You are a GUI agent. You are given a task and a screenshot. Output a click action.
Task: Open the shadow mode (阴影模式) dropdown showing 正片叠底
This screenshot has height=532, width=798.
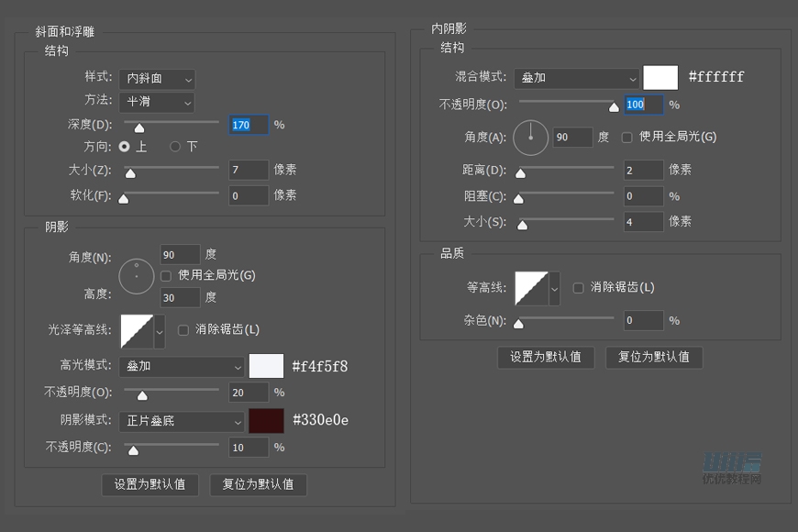pos(181,420)
